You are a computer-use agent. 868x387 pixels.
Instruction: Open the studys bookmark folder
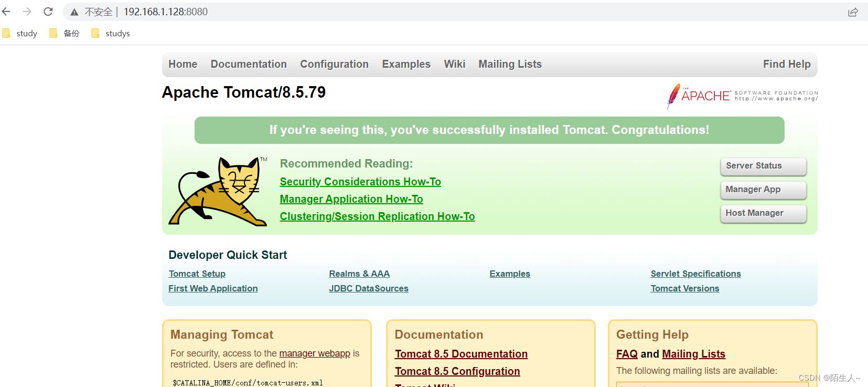click(x=111, y=33)
